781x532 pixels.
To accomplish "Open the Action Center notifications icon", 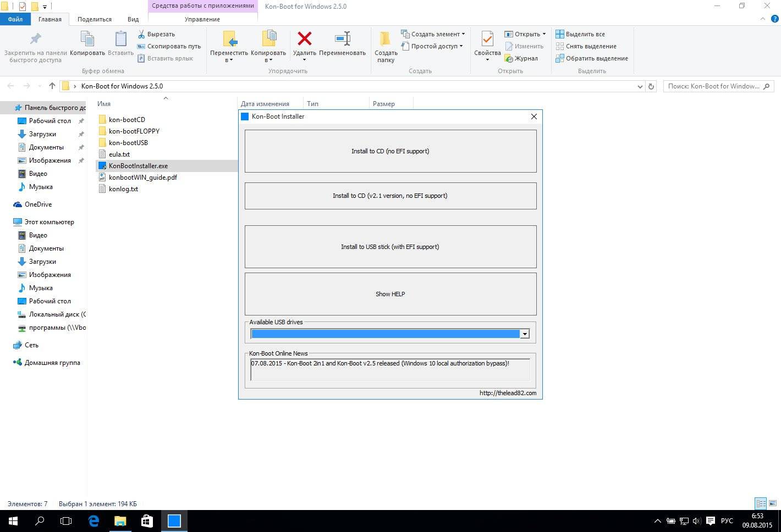I will [710, 520].
